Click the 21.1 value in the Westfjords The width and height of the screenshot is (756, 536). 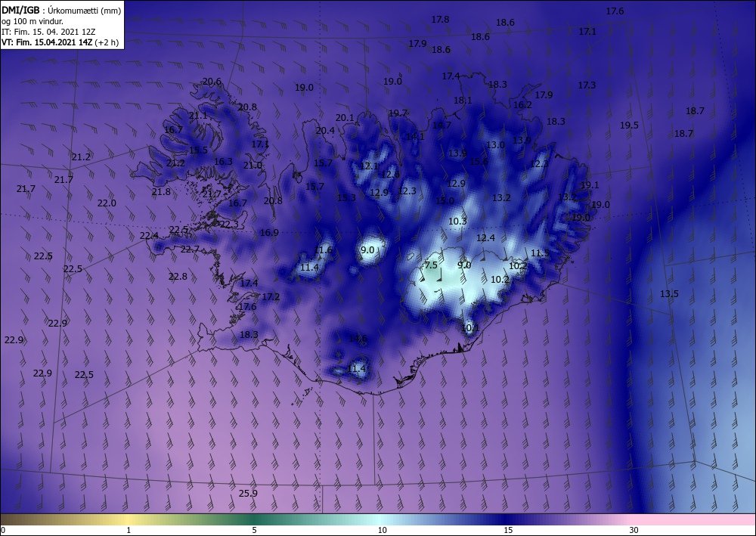tap(198, 116)
